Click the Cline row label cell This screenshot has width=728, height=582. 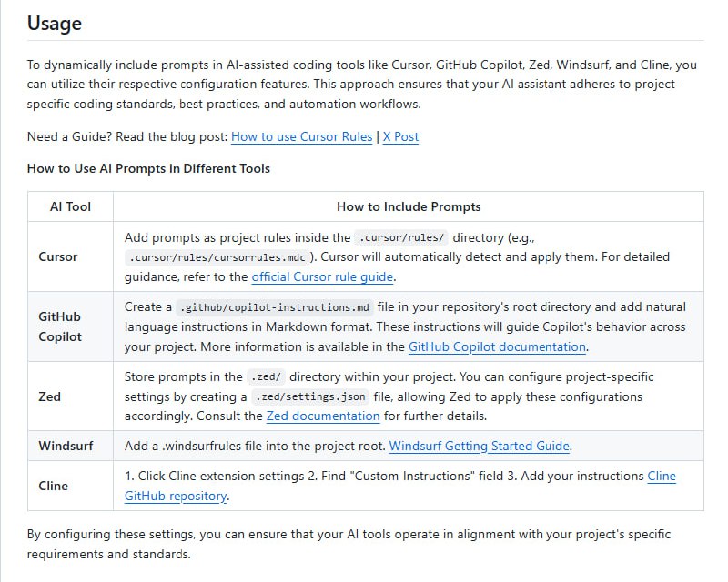pyautogui.click(x=54, y=486)
